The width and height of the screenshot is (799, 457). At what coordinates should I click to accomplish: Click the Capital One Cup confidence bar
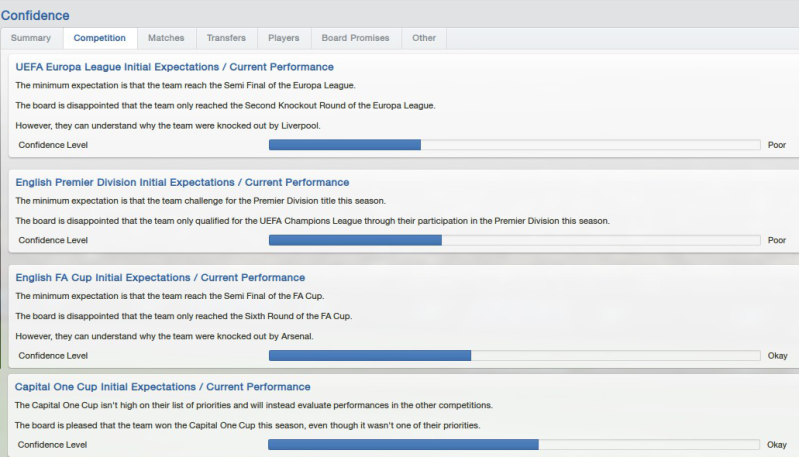click(514, 444)
